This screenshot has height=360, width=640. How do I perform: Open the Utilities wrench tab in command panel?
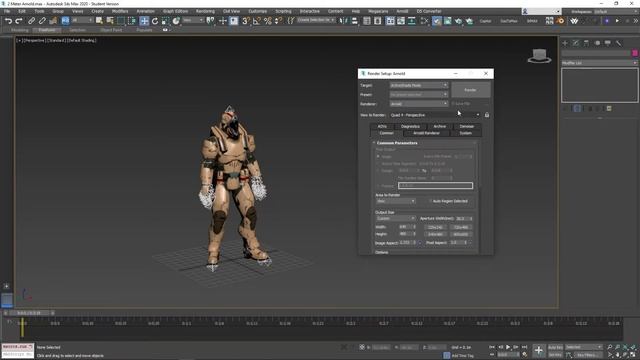pyautogui.click(x=619, y=43)
